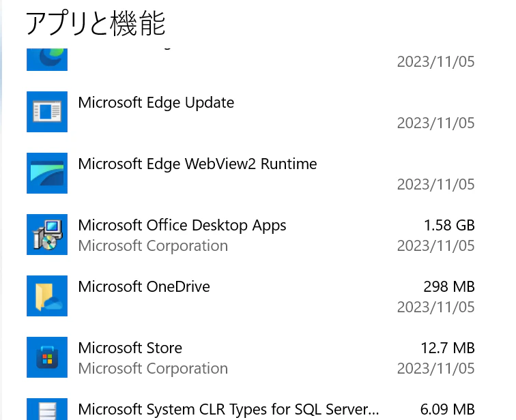The height and width of the screenshot is (420, 516).
Task: Click the 298 MB size of OneDrive
Action: click(449, 286)
